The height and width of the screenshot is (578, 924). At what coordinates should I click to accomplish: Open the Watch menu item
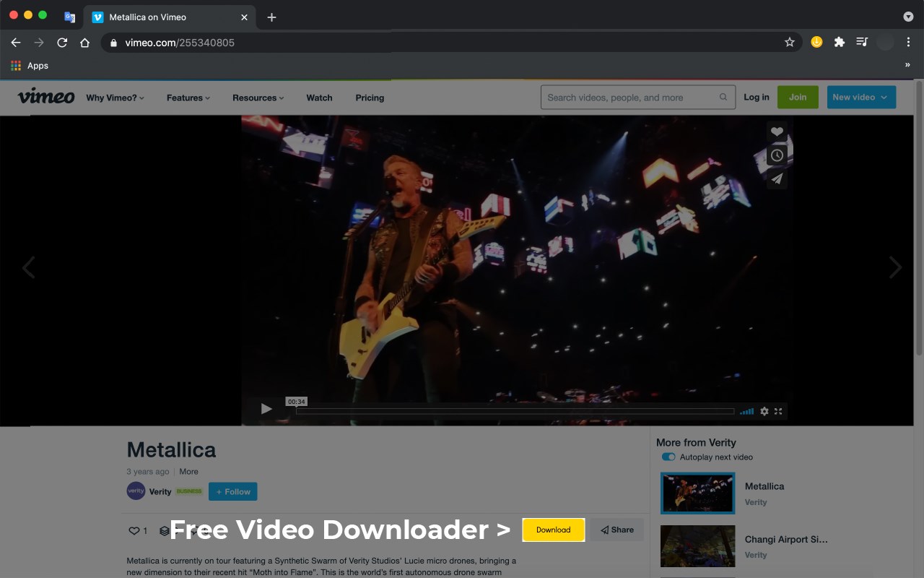pos(319,98)
